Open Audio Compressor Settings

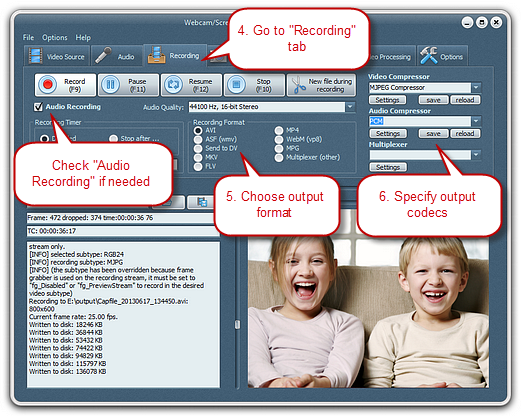[388, 133]
